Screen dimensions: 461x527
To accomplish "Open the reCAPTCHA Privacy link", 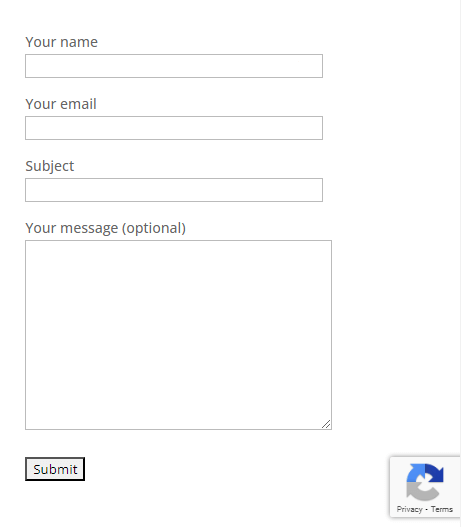I will (x=409, y=509).
